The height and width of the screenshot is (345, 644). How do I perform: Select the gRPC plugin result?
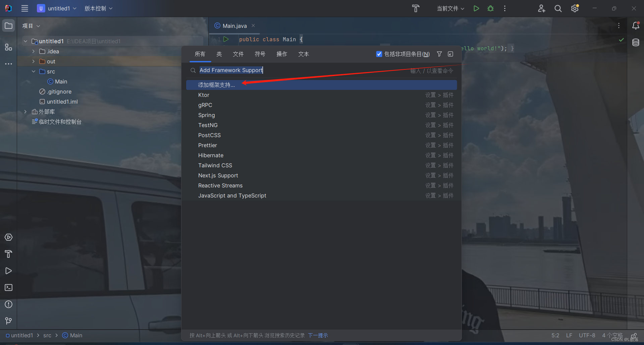321,105
